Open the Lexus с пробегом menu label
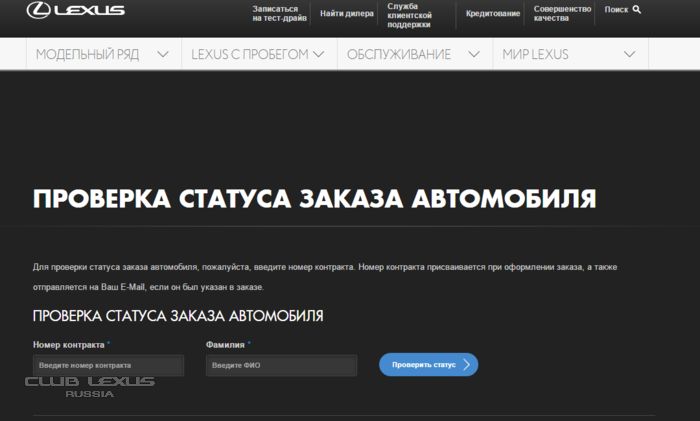 tap(250, 54)
